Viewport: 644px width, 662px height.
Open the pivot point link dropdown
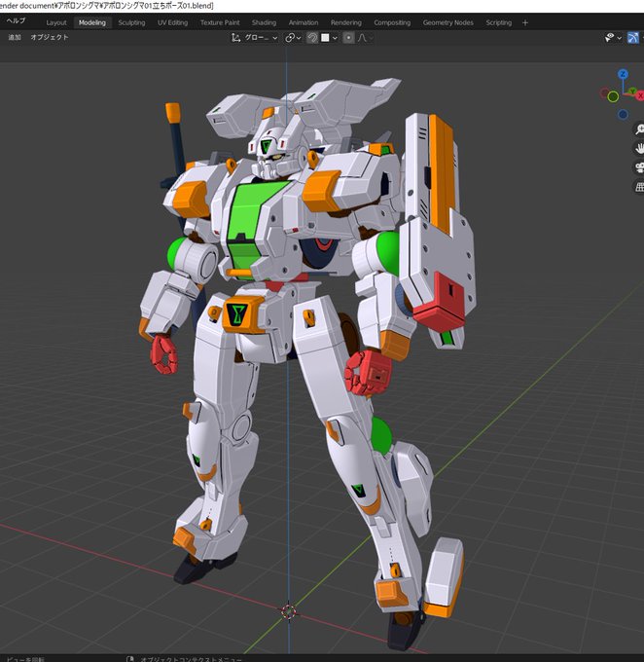293,38
